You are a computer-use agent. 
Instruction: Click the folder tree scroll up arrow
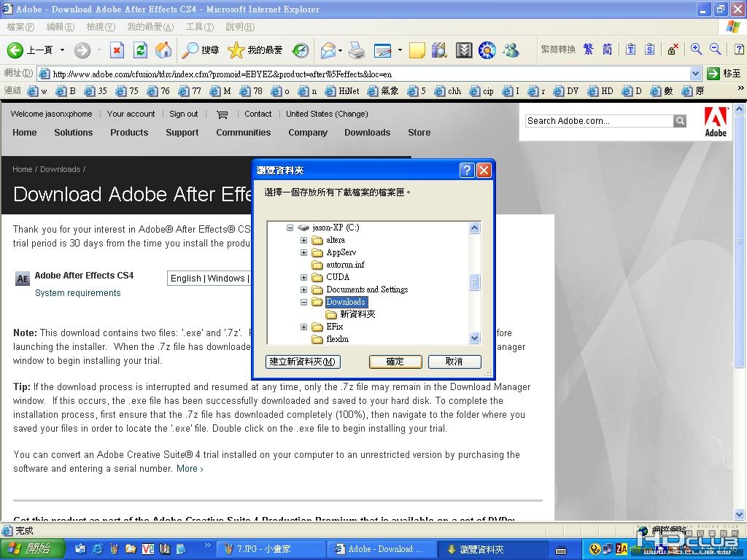point(474,228)
